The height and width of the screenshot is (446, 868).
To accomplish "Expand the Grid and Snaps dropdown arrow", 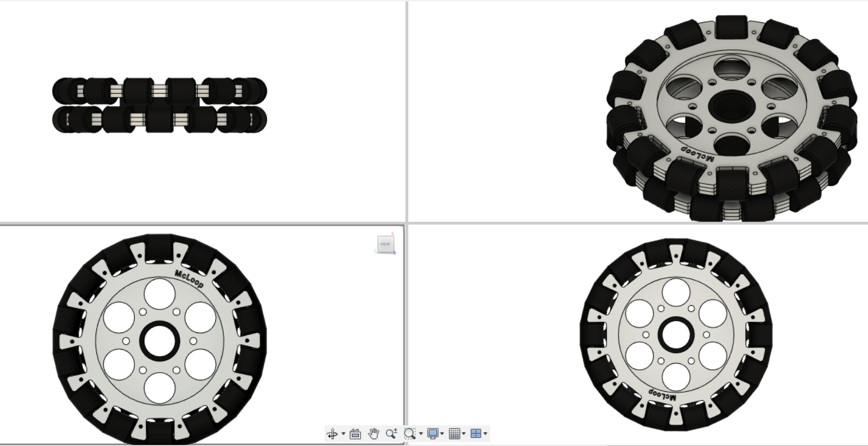I will [464, 434].
